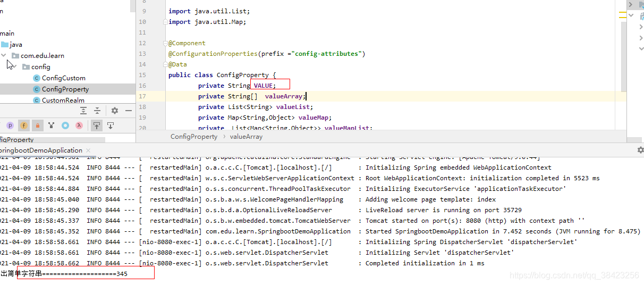Collapse the com.edu.learn package chevron
644x285 pixels.
coord(4,55)
